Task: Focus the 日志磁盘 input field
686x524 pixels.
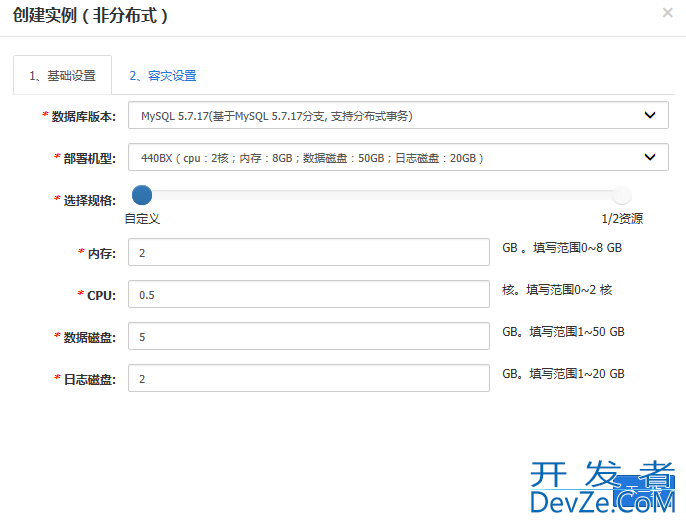Action: (x=309, y=378)
